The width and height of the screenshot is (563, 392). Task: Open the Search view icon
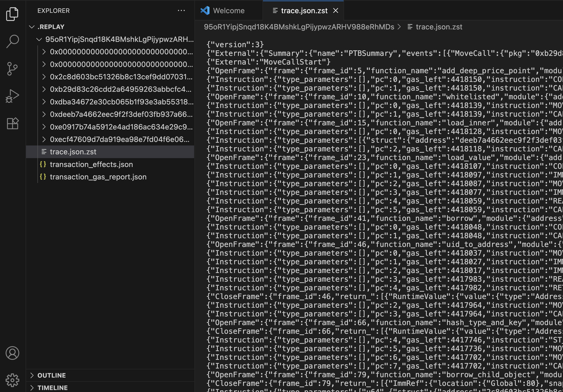(12, 41)
